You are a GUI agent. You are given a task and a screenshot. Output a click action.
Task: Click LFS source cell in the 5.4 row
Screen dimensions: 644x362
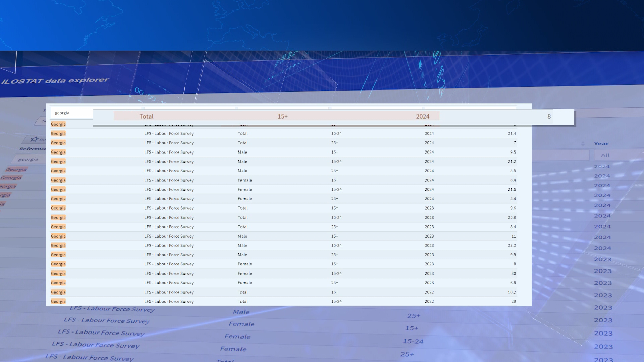point(169,199)
